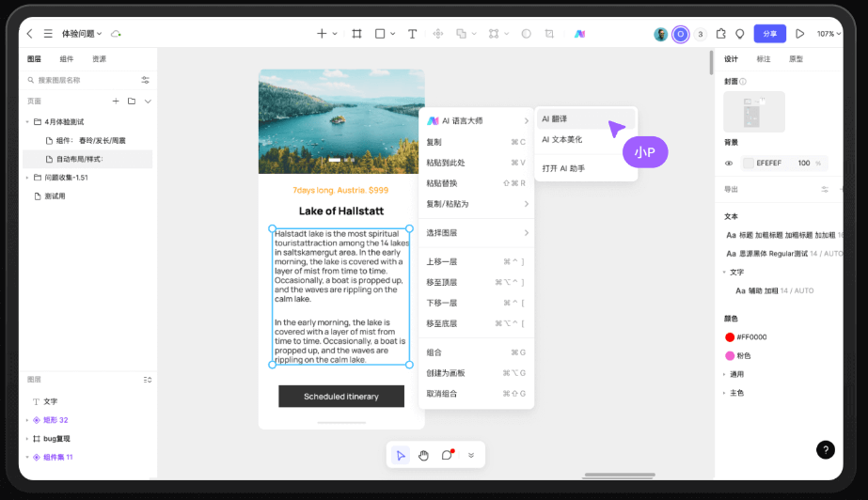Click the crop tool icon
The height and width of the screenshot is (500, 868).
tap(549, 34)
